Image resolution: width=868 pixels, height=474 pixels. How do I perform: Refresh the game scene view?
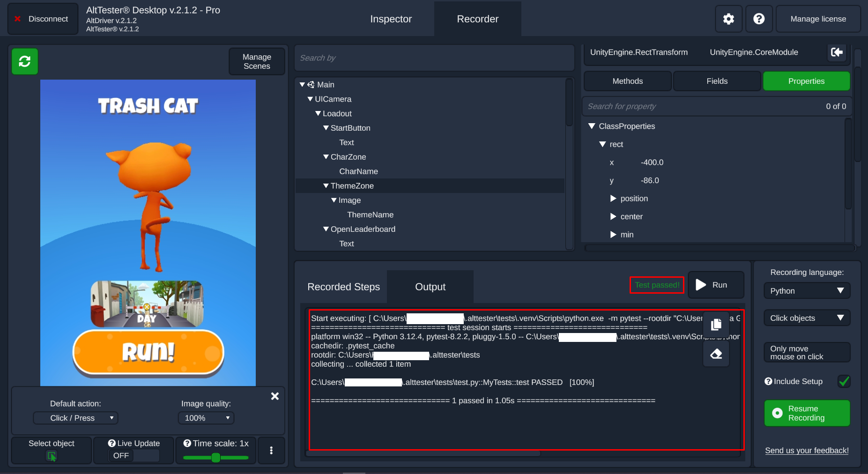pos(24,61)
